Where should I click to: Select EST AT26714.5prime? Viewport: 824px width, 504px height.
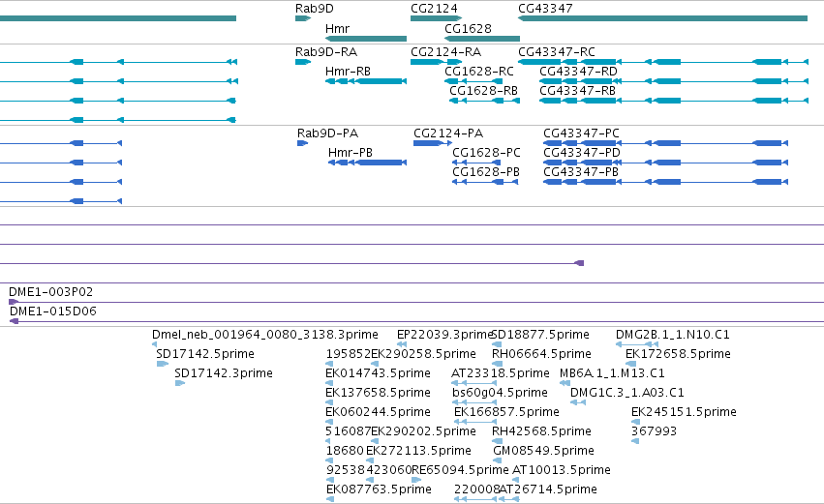tap(548, 490)
